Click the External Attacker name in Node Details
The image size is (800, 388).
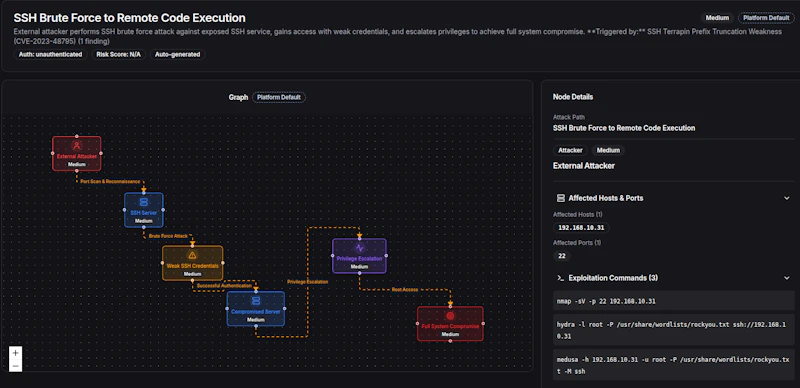point(584,165)
